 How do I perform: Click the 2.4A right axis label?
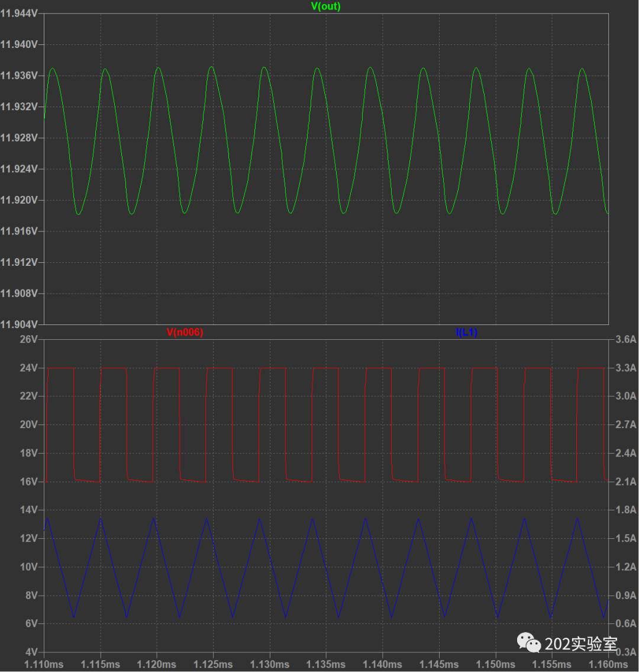click(x=626, y=453)
